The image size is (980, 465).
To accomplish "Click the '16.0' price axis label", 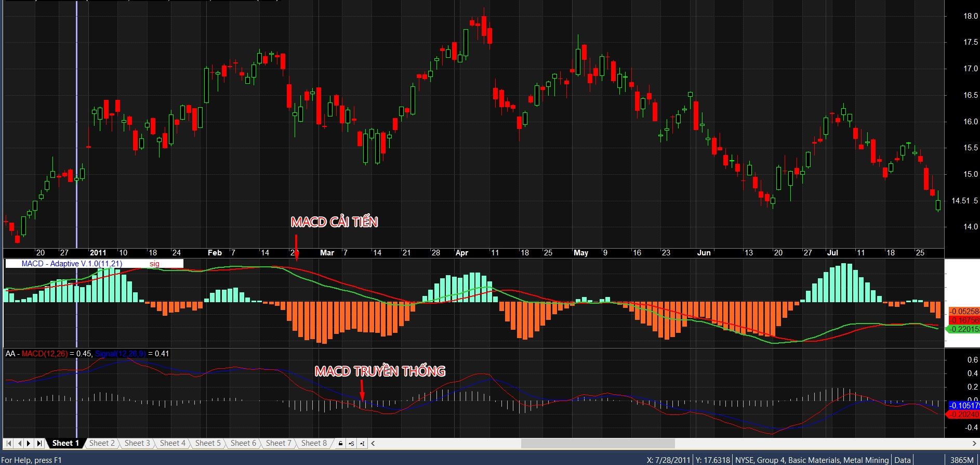I will pos(971,122).
